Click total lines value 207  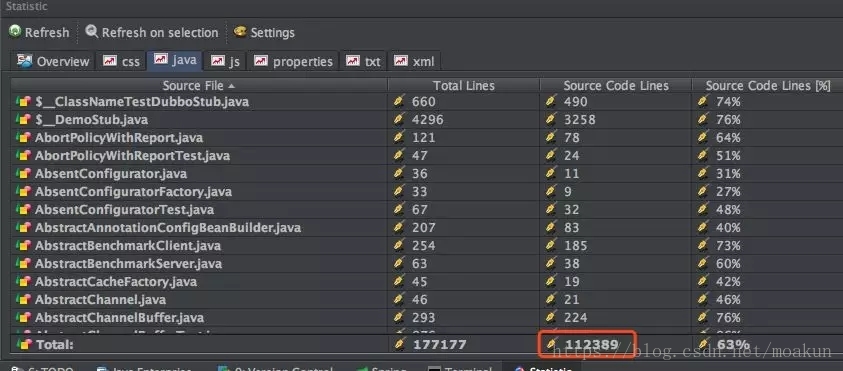(x=423, y=227)
